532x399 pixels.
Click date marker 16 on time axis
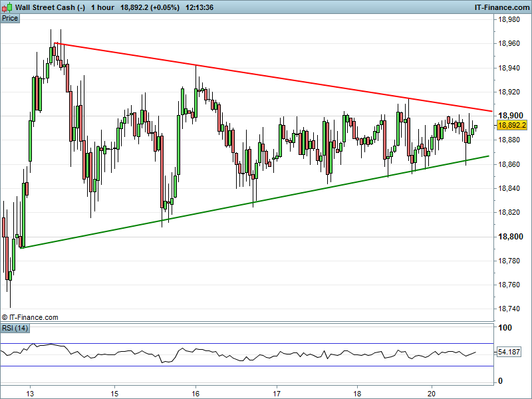point(196,394)
